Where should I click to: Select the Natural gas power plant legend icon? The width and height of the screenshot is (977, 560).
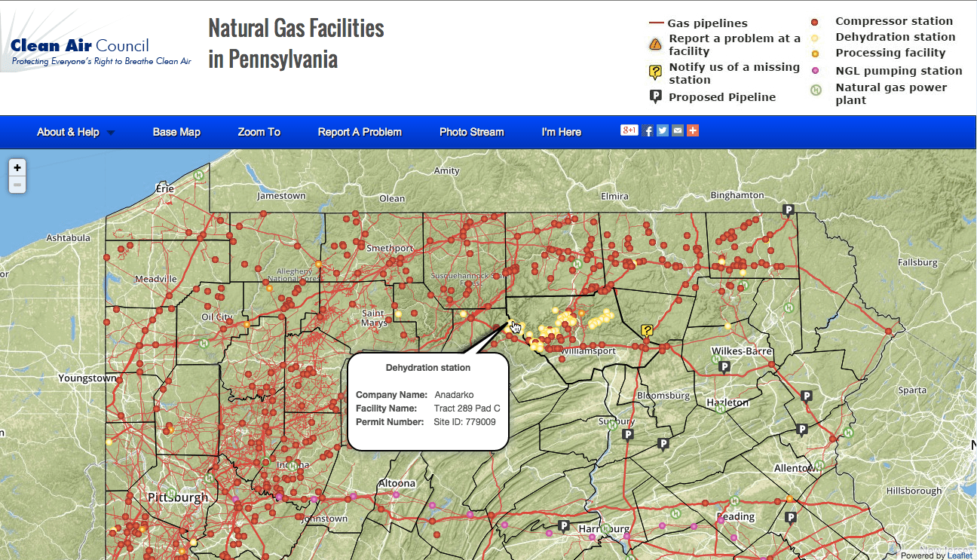click(816, 90)
